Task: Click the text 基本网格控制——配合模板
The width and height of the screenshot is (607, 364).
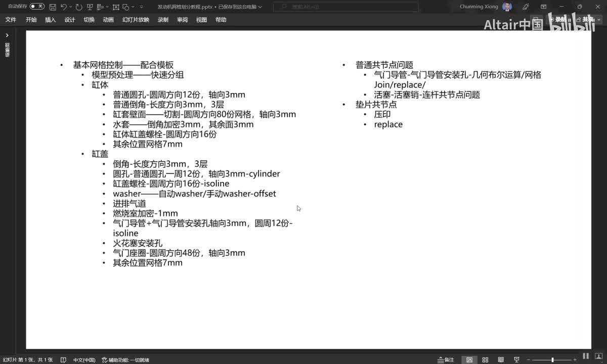Action: coord(123,65)
